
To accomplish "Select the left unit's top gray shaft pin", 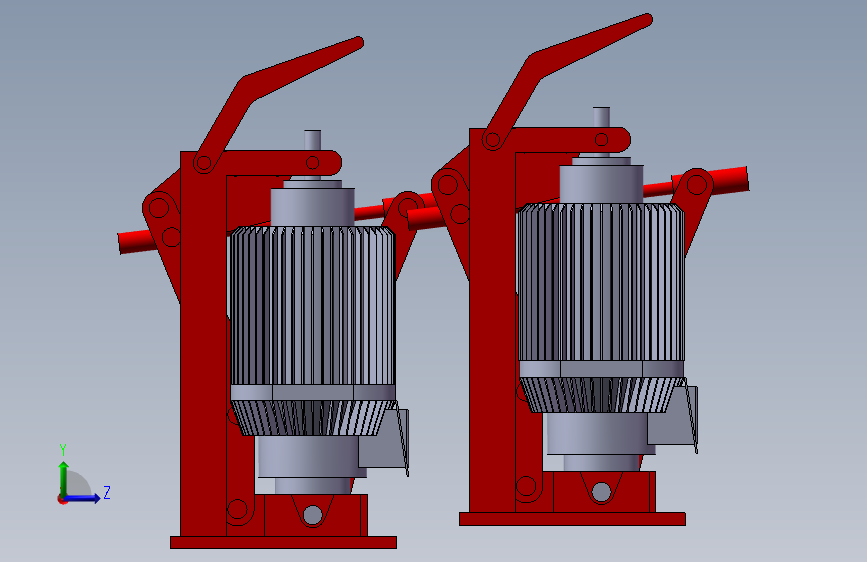I will (312, 140).
